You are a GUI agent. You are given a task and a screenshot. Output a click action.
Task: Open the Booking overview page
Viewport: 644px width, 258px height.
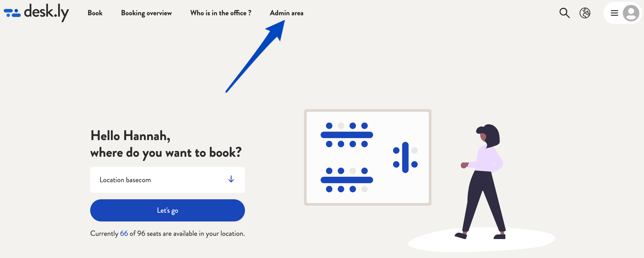[x=146, y=12]
